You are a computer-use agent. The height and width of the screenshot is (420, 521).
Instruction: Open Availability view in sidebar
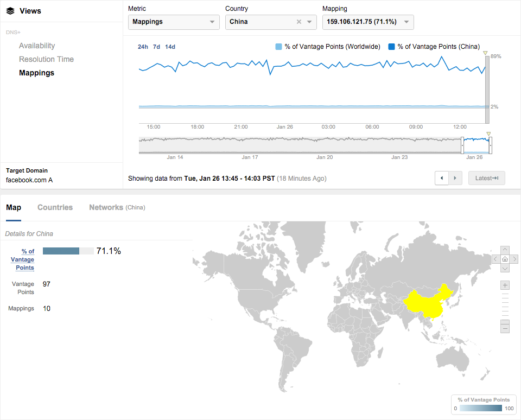coord(37,46)
